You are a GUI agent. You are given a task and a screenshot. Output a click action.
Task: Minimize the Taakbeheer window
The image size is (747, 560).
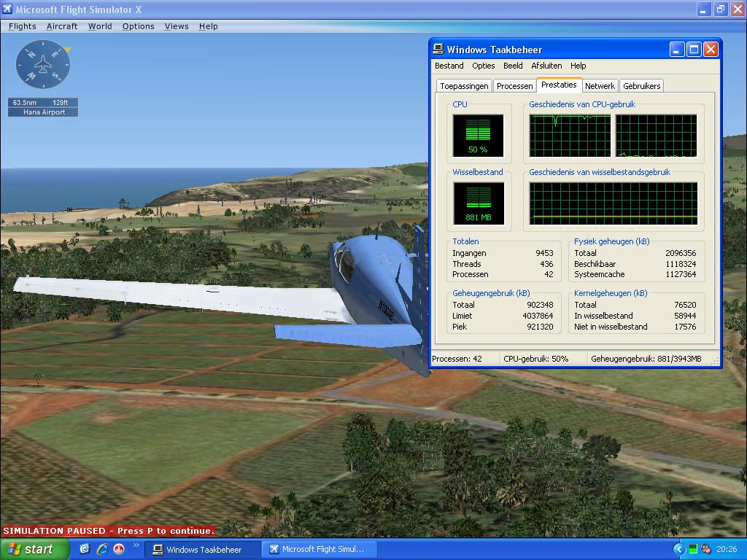pos(676,50)
